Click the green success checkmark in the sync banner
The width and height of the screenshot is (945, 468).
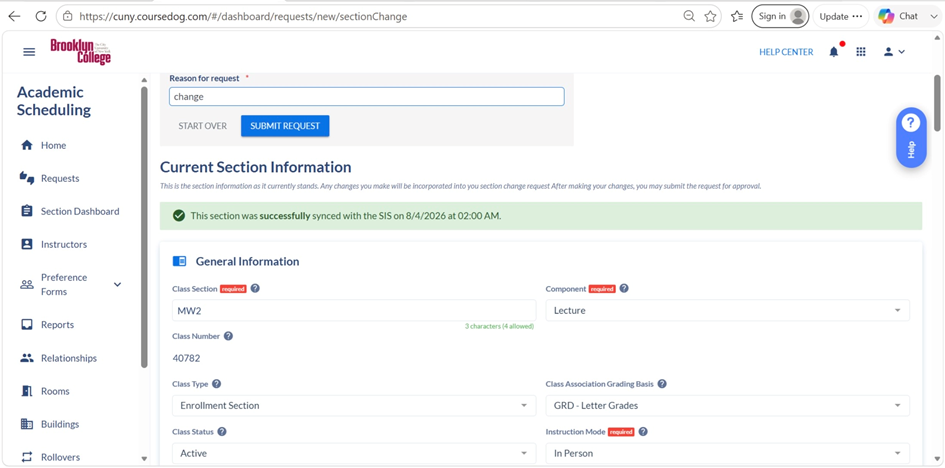click(178, 216)
